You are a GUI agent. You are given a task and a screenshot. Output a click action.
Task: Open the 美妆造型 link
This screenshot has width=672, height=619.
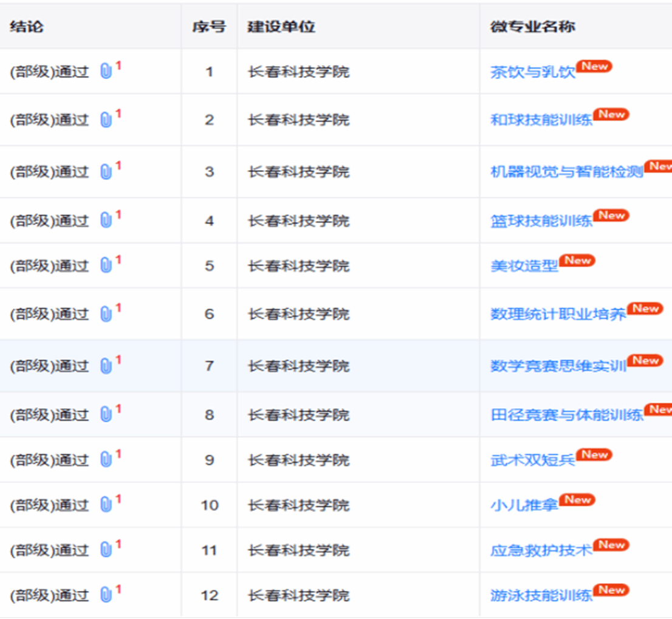(524, 266)
